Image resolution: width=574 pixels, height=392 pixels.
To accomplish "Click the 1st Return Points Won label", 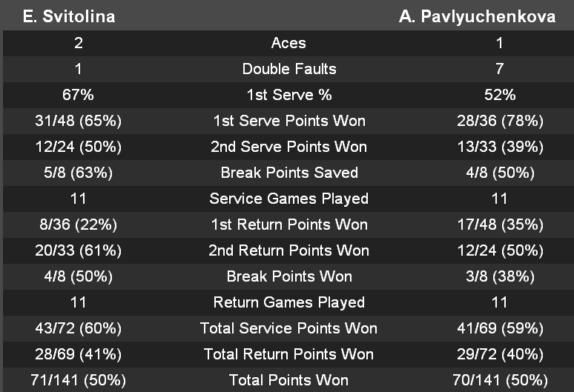I will coord(288,225).
